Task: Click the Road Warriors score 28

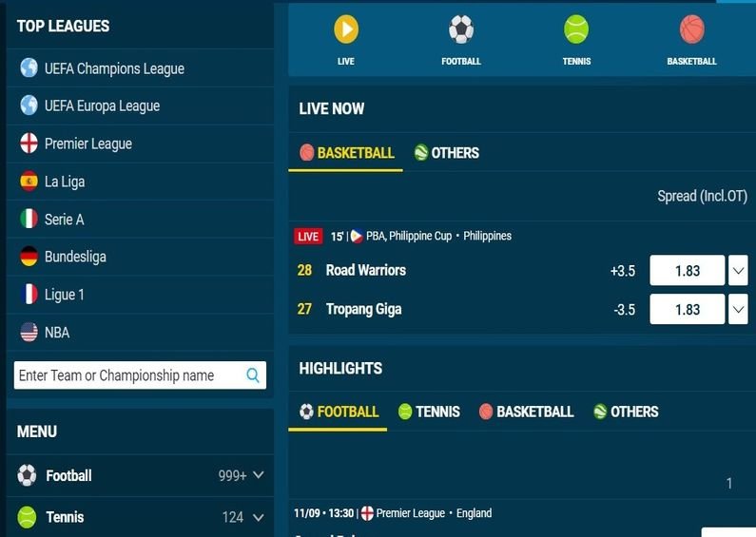Action: pos(304,270)
